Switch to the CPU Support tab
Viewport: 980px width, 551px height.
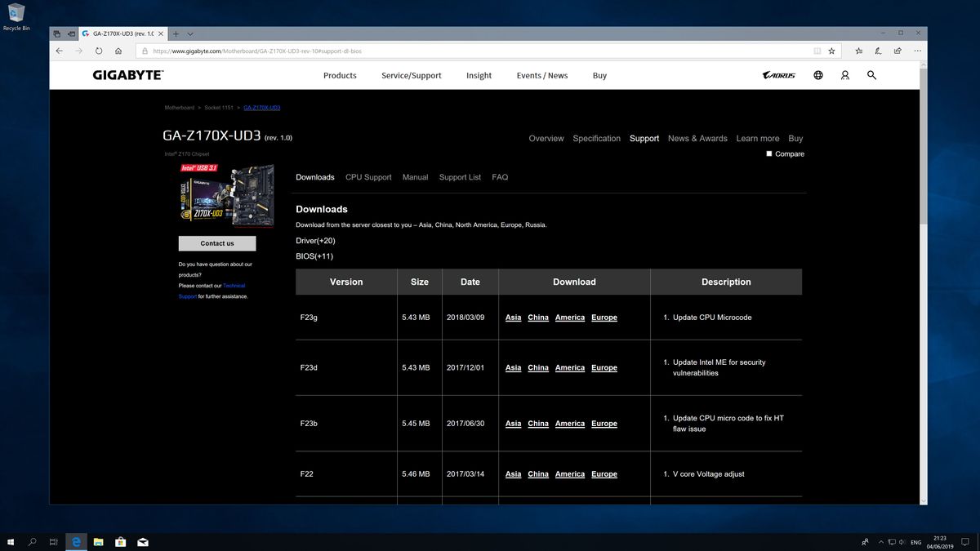(x=368, y=176)
